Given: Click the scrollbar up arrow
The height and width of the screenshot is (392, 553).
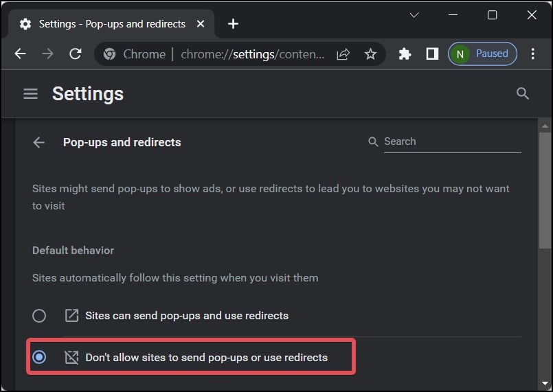Looking at the screenshot, I should click(x=545, y=126).
